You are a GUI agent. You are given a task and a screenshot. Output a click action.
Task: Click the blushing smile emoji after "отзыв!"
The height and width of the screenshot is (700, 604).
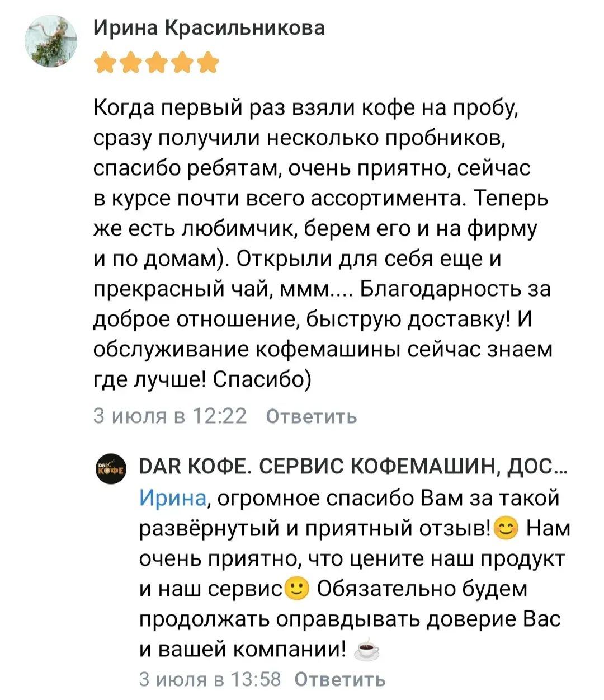pyautogui.click(x=507, y=528)
